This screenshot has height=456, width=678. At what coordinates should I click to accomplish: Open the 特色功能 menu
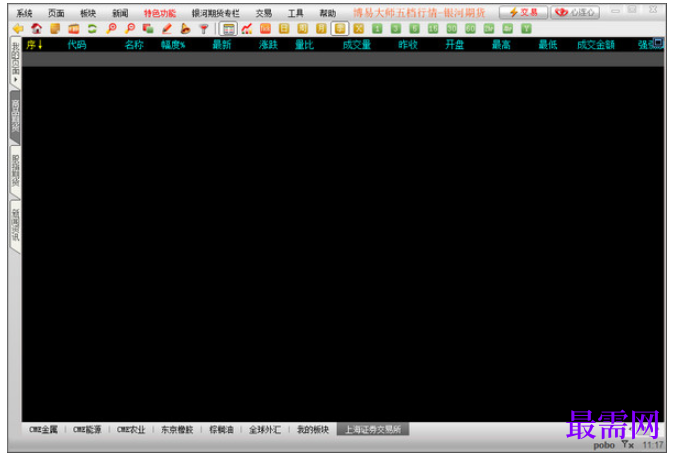click(160, 13)
